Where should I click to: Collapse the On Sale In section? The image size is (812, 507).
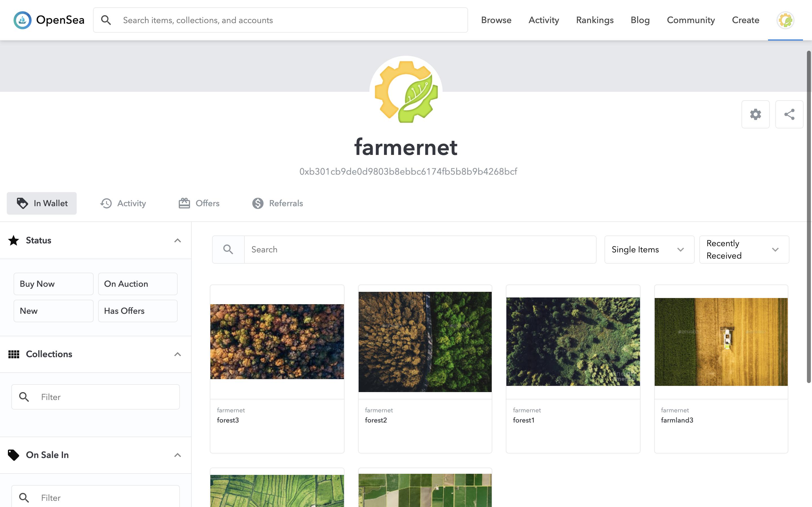[179, 455]
